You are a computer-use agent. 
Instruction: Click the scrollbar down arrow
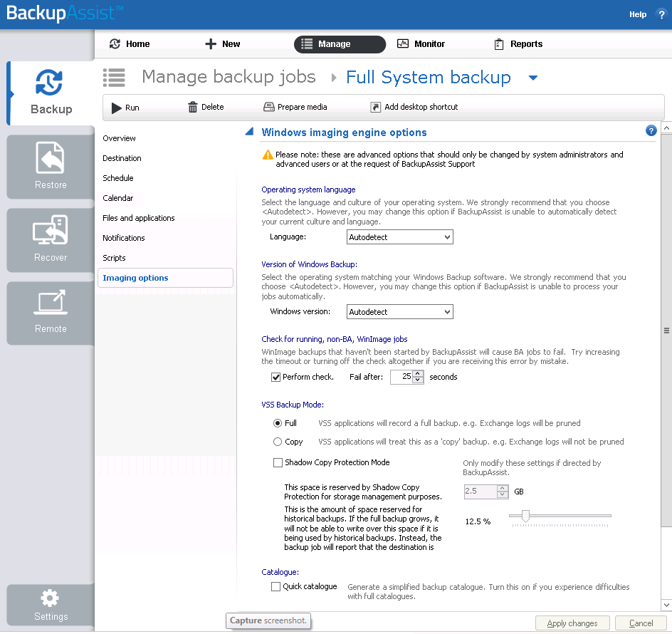(x=666, y=605)
